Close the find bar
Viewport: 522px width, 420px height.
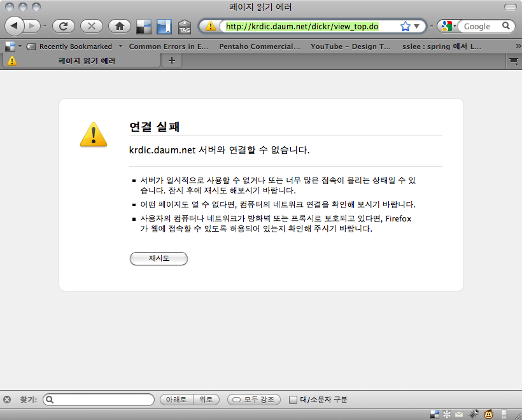click(x=7, y=400)
